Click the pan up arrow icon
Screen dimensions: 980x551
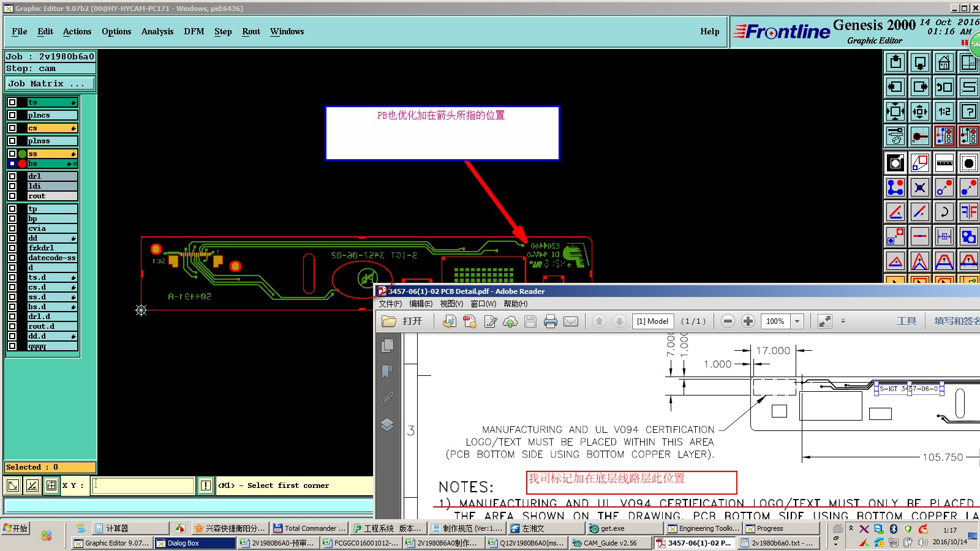(895, 62)
